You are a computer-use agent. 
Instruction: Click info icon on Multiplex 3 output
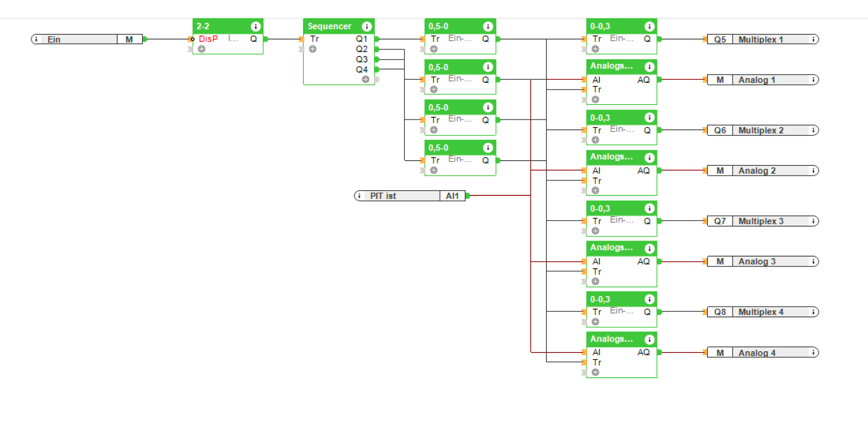(813, 221)
